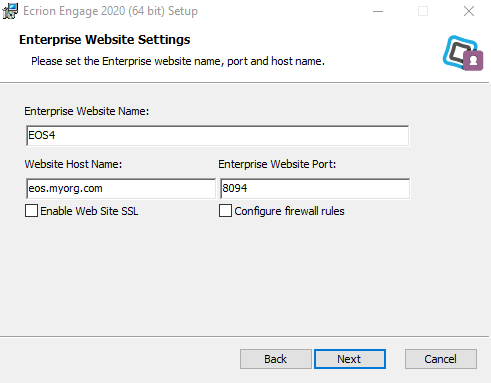
Task: Click the installer icon in title bar
Action: [x=10, y=11]
